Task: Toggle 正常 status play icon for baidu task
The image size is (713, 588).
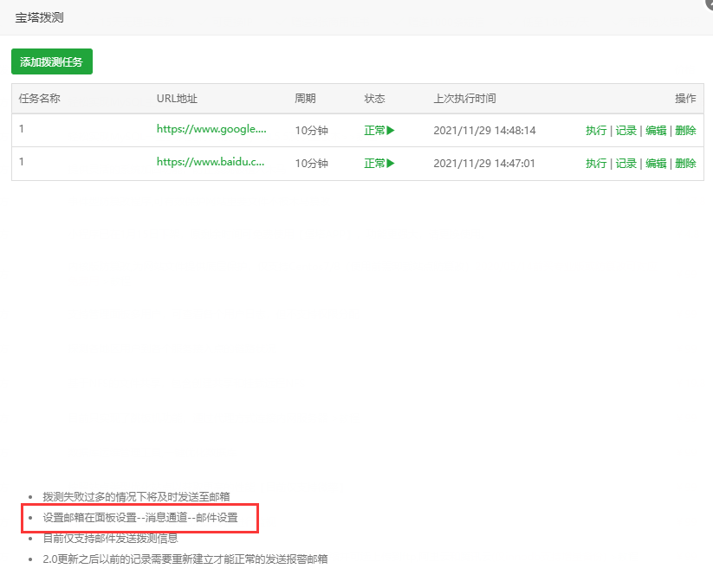Action: tap(391, 163)
